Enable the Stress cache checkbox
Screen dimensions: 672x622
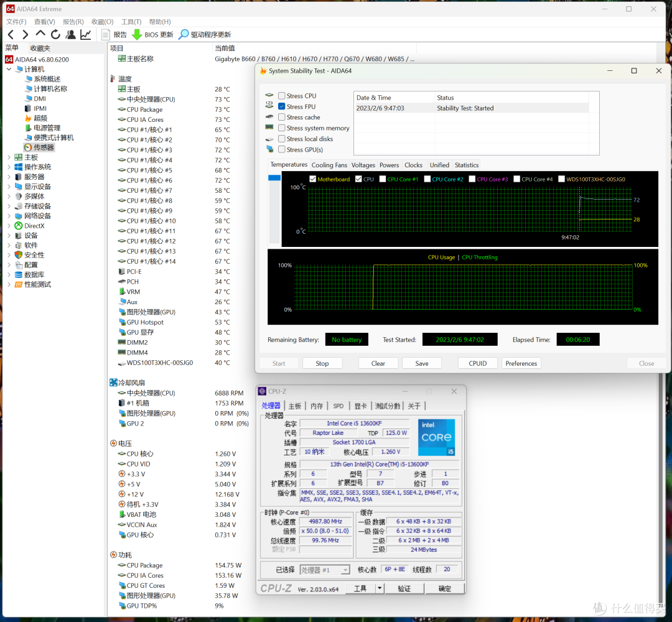pos(282,117)
